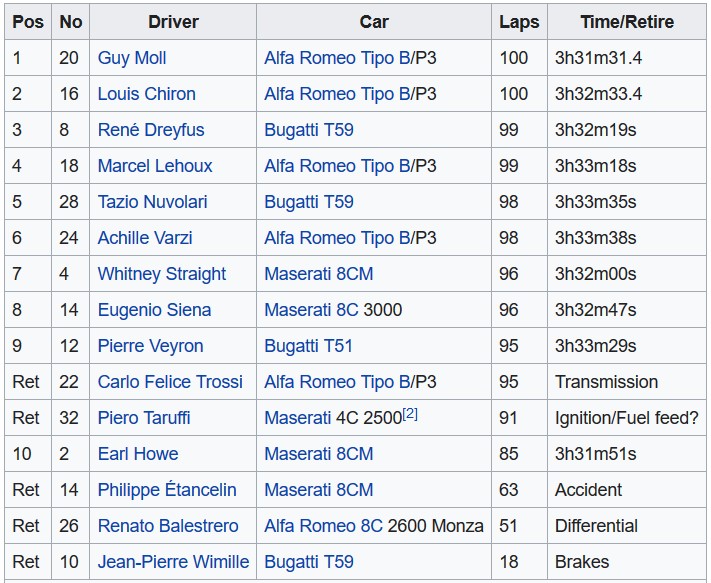Click the Earl Howe link
This screenshot has width=711, height=583.
[138, 454]
